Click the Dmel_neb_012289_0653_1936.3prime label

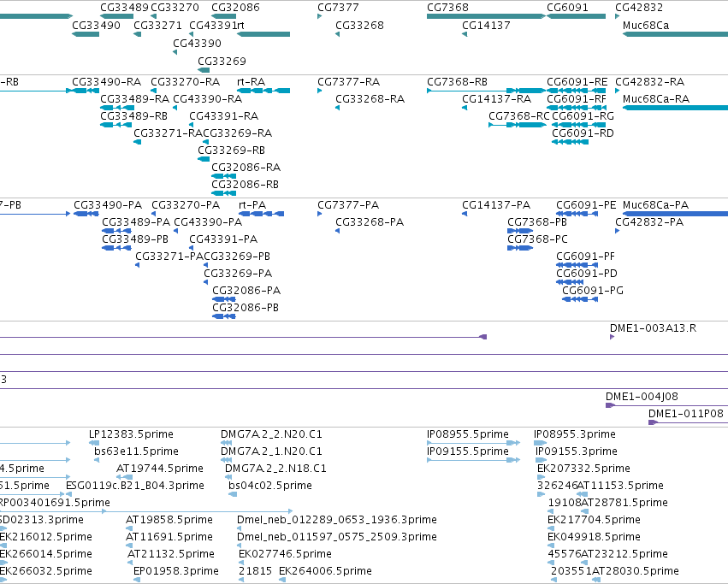pos(336,520)
